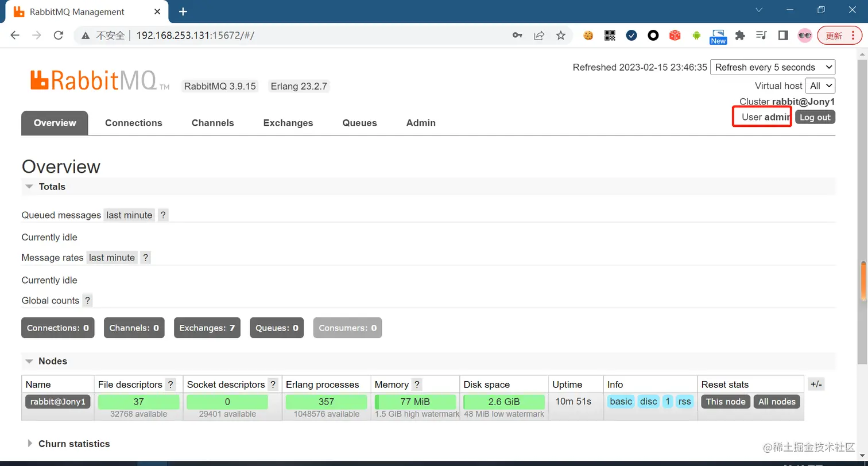Click the 更新 update button
This screenshot has height=466, width=868.
tap(840, 36)
